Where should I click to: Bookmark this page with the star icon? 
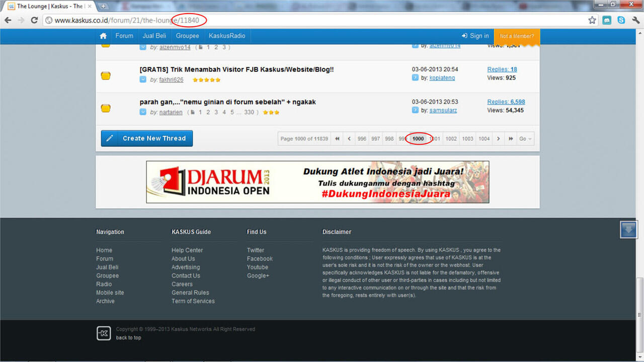(x=592, y=21)
